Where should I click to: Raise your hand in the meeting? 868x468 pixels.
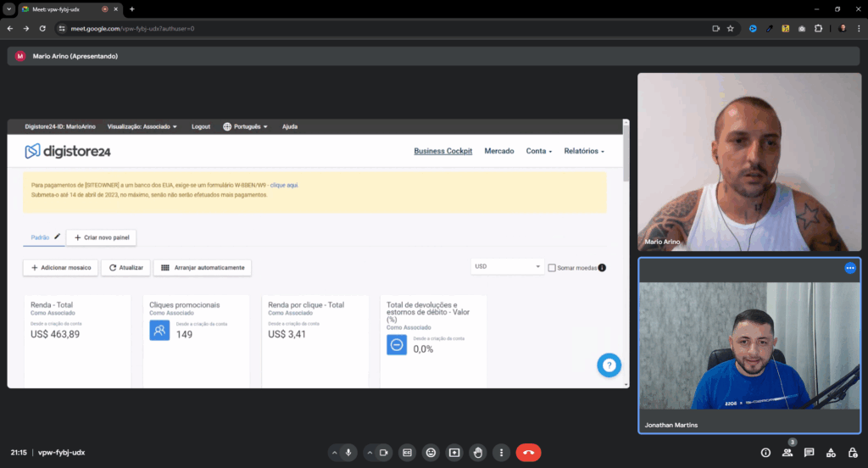point(478,453)
